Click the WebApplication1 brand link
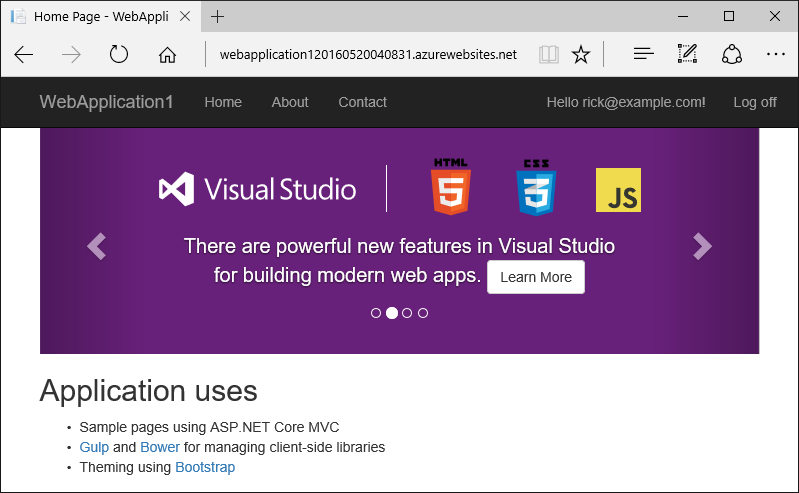This screenshot has height=493, width=799. (x=106, y=102)
